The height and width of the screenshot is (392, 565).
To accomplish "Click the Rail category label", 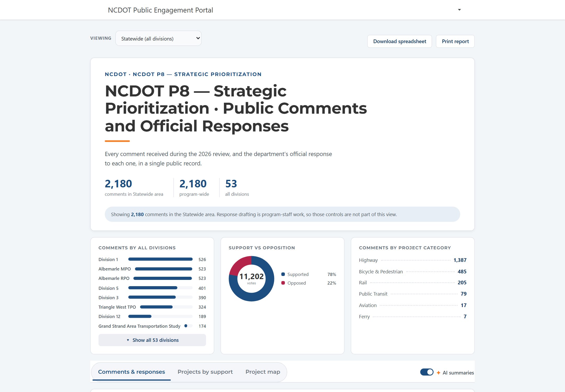I will [363, 283].
